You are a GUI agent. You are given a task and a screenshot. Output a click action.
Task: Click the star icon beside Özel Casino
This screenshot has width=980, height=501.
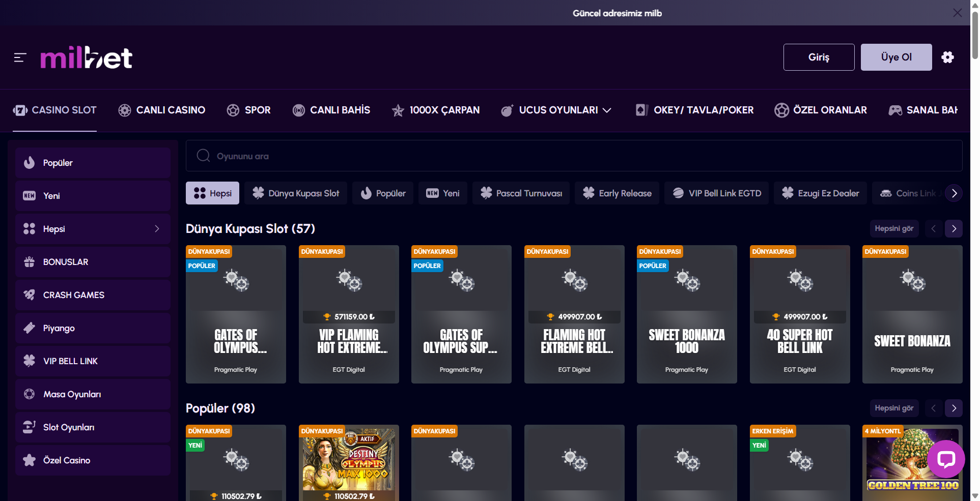[x=30, y=460]
